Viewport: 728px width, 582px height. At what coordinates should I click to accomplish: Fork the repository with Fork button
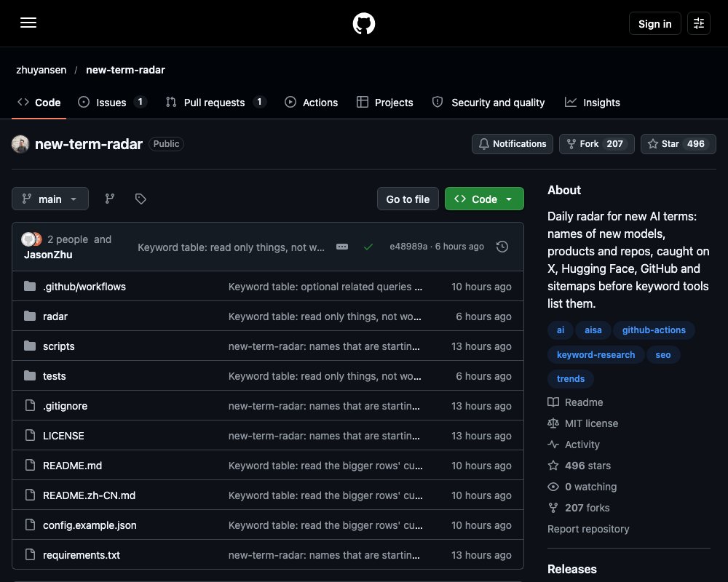pos(597,144)
